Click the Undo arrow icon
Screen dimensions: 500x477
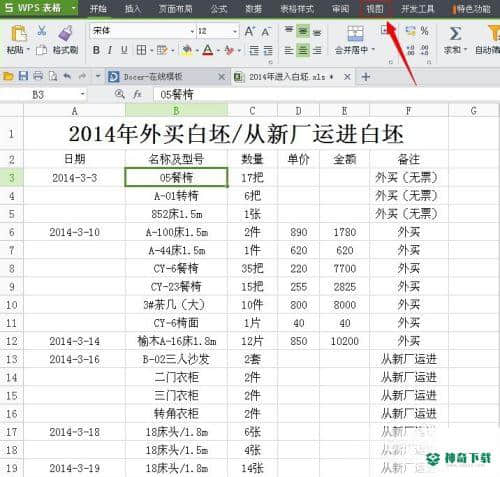(67, 76)
